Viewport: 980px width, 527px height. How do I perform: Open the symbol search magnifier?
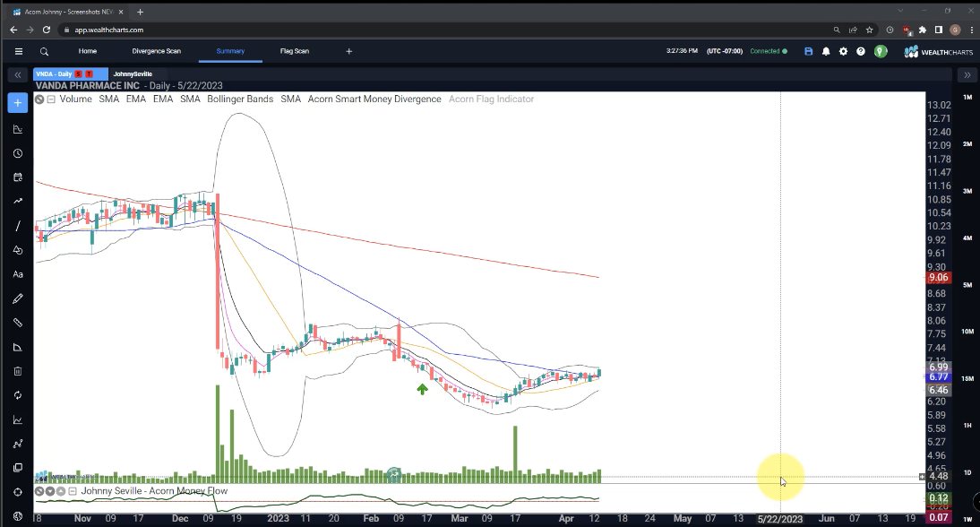click(44, 52)
